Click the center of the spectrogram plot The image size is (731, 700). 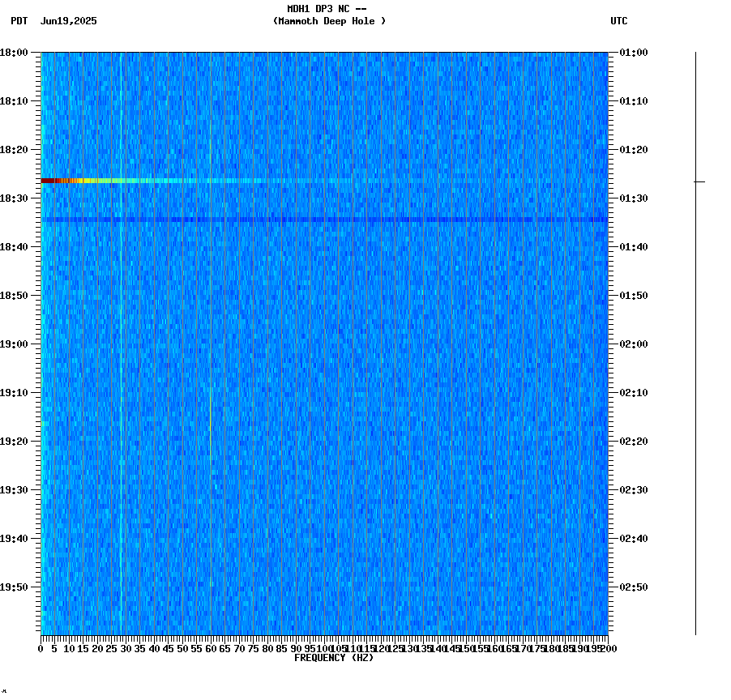[x=324, y=344]
